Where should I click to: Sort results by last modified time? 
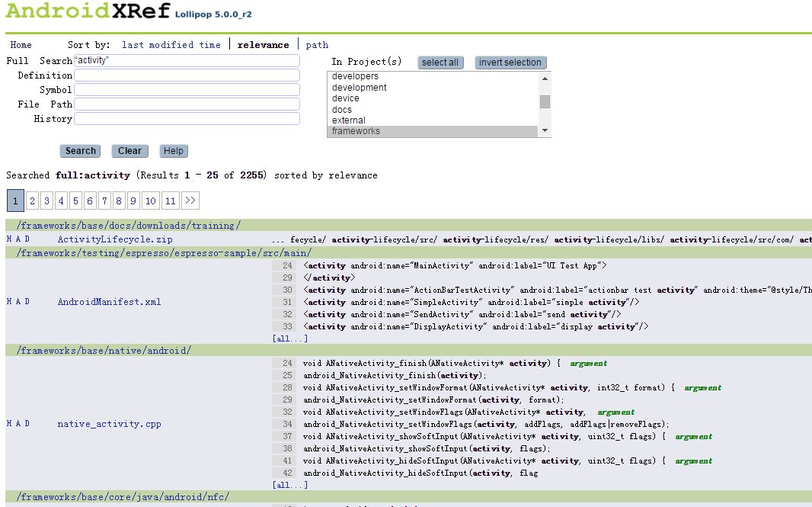[x=171, y=45]
